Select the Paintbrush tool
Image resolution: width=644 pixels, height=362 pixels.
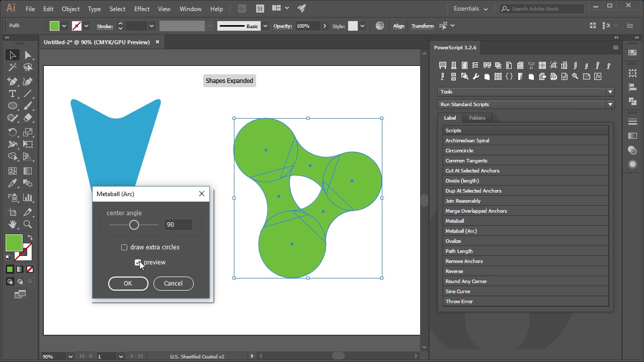point(28,106)
